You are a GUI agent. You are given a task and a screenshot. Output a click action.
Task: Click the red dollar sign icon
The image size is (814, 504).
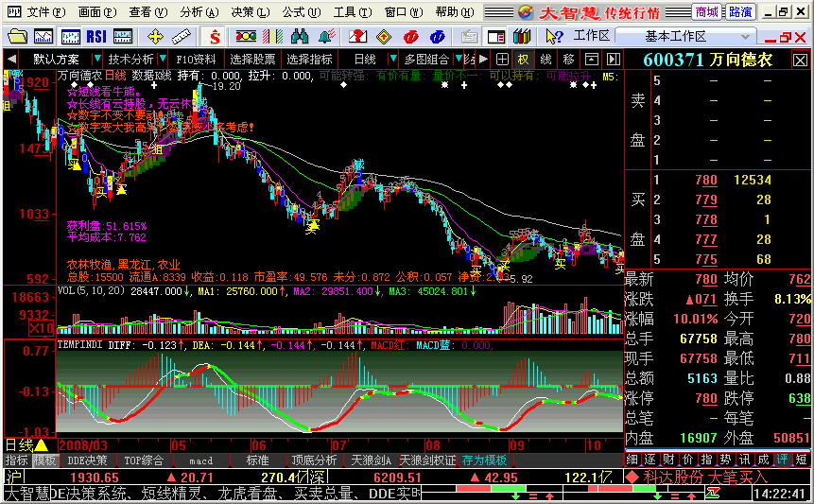[x=215, y=36]
